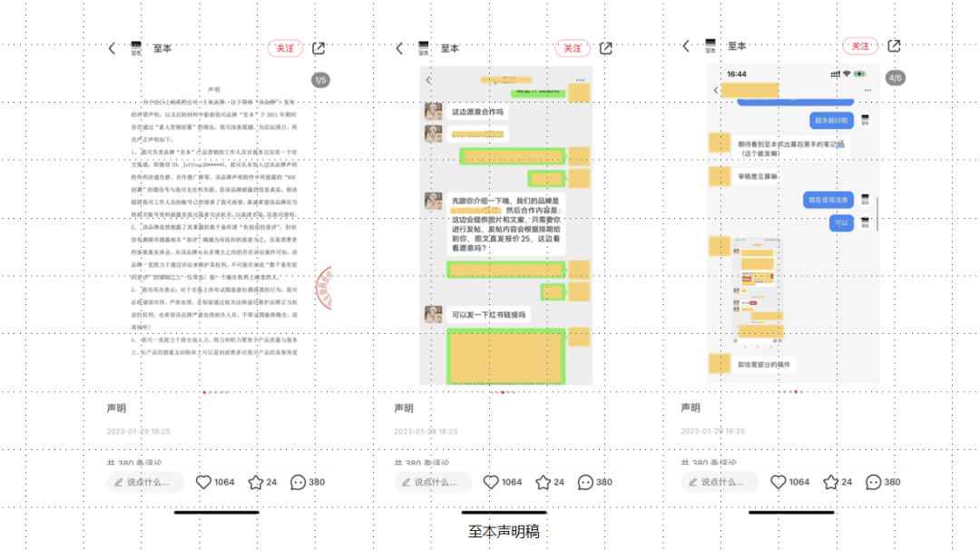The height and width of the screenshot is (551, 980).
Task: Open the three-dot menu in the 16:44 chat screenshot
Action: pyautogui.click(x=868, y=91)
